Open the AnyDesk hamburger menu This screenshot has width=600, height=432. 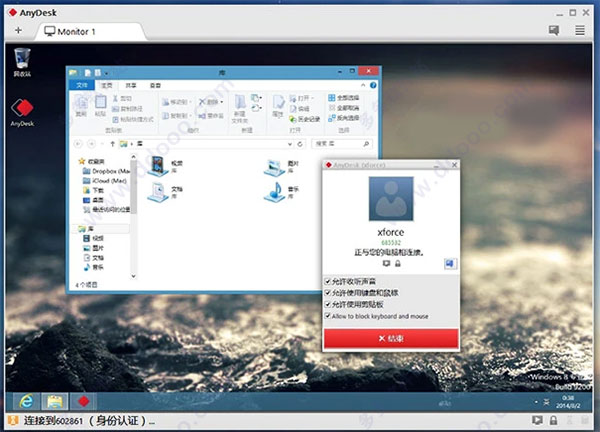tap(580, 30)
